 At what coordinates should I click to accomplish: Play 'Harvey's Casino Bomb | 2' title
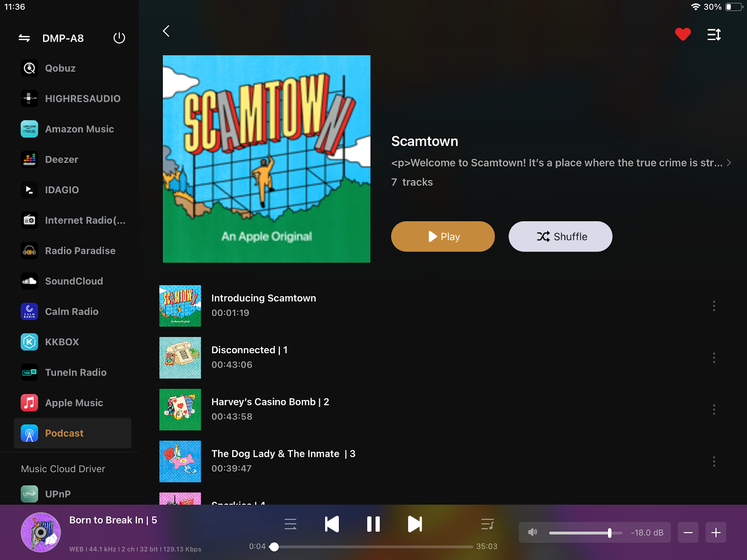click(270, 402)
